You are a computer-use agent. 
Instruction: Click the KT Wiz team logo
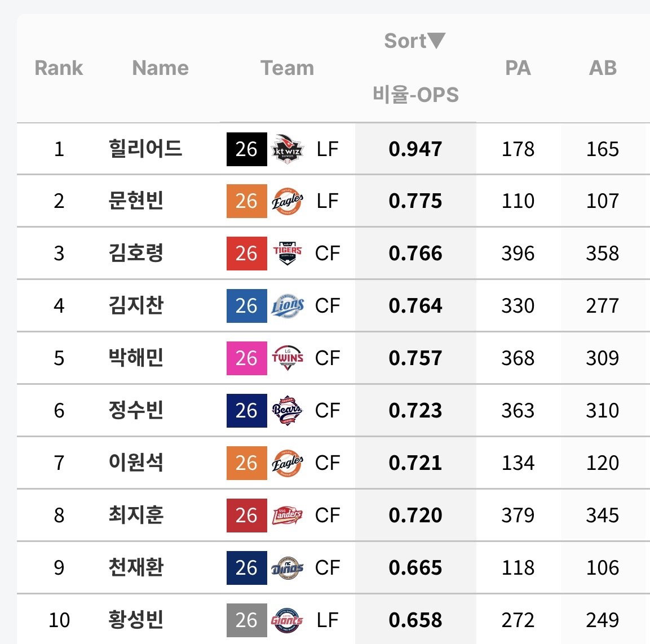pos(288,149)
